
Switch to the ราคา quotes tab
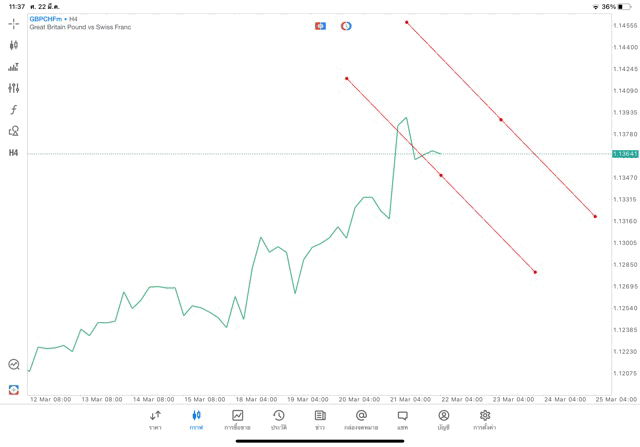(x=155, y=420)
